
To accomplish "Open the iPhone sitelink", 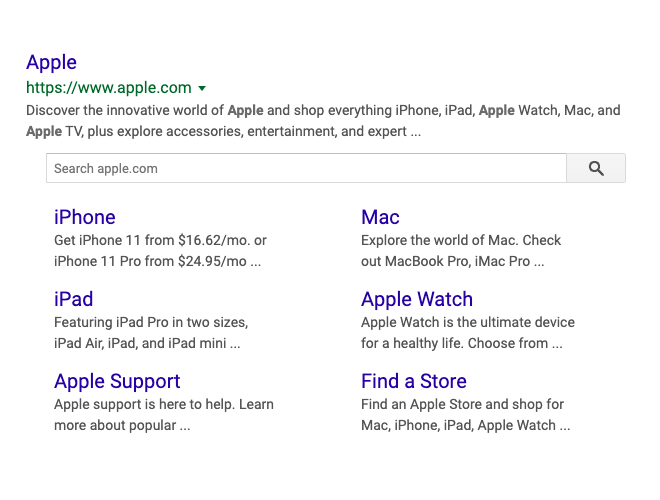I will [x=85, y=217].
